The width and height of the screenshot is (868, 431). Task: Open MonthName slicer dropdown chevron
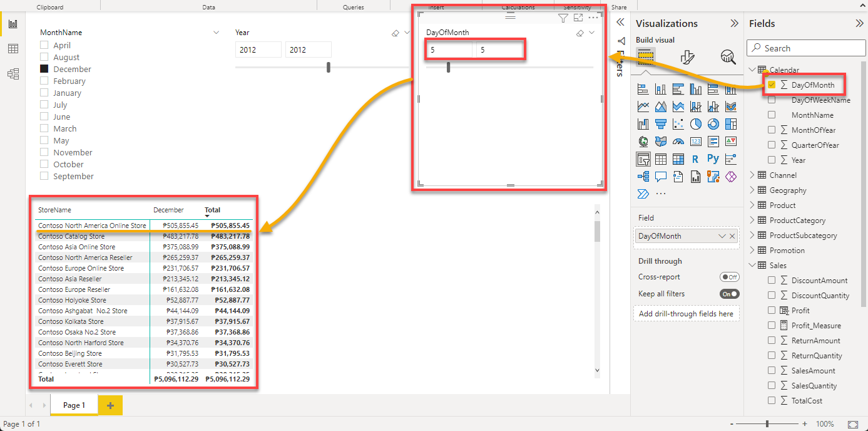coord(217,33)
